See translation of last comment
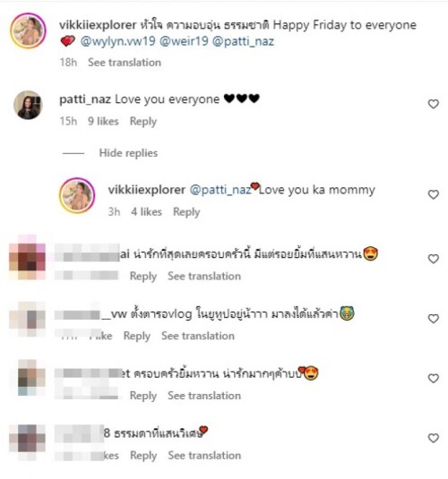This screenshot has width=448, height=479. point(204,455)
